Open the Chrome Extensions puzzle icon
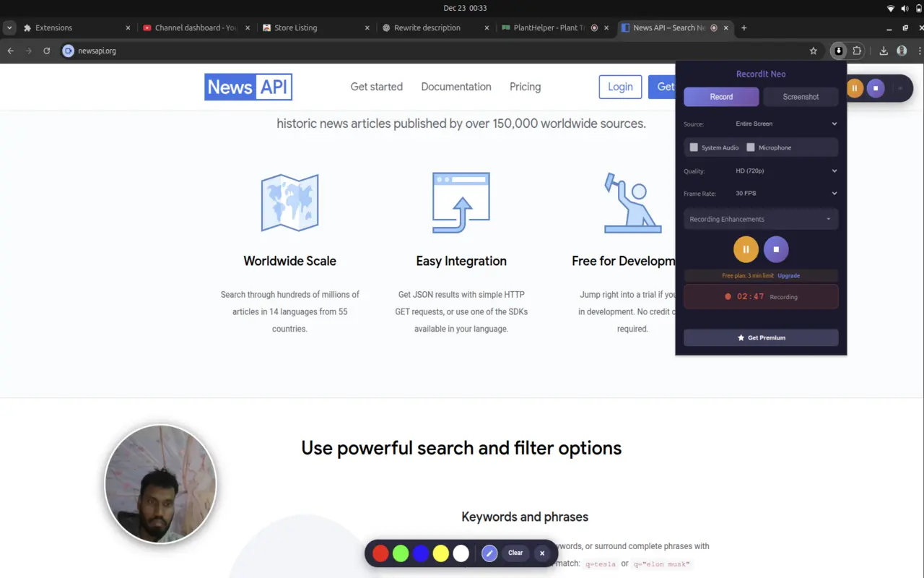The height and width of the screenshot is (578, 924). coord(857,51)
